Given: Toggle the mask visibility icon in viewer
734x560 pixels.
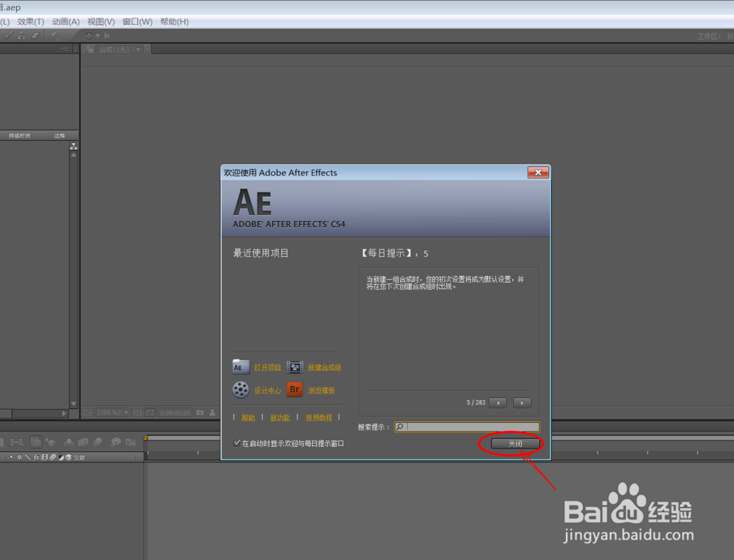Looking at the screenshot, I should pos(150,412).
